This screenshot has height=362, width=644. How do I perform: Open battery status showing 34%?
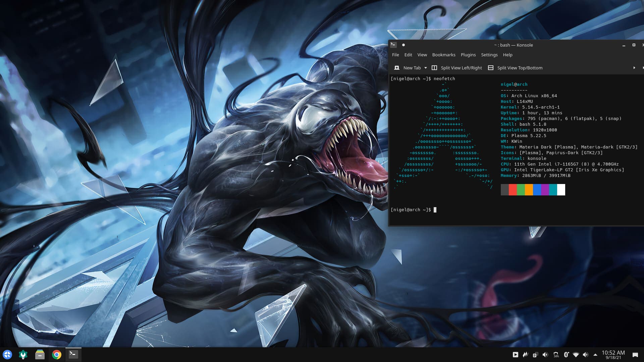[556, 355]
